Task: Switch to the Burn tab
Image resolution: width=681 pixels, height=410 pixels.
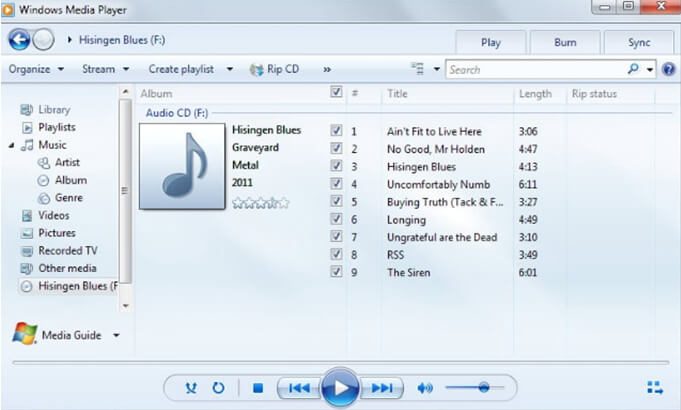Action: point(565,43)
